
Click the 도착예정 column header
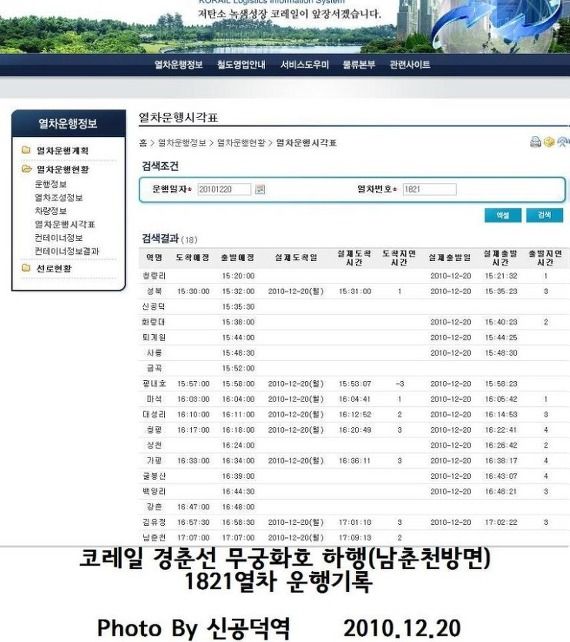(x=192, y=258)
